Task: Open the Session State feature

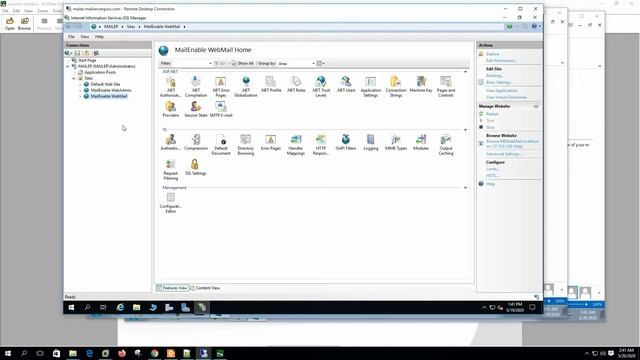Action: click(x=196, y=109)
